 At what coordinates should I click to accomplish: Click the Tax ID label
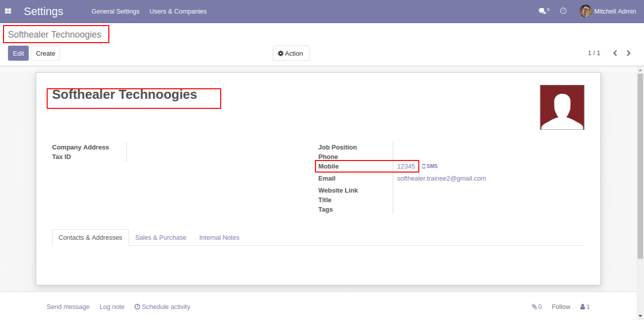click(62, 157)
